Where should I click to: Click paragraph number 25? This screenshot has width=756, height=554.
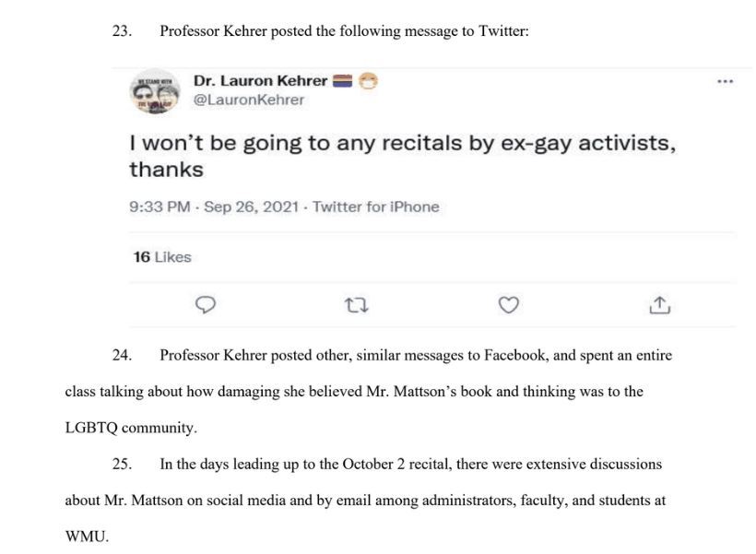click(x=122, y=465)
